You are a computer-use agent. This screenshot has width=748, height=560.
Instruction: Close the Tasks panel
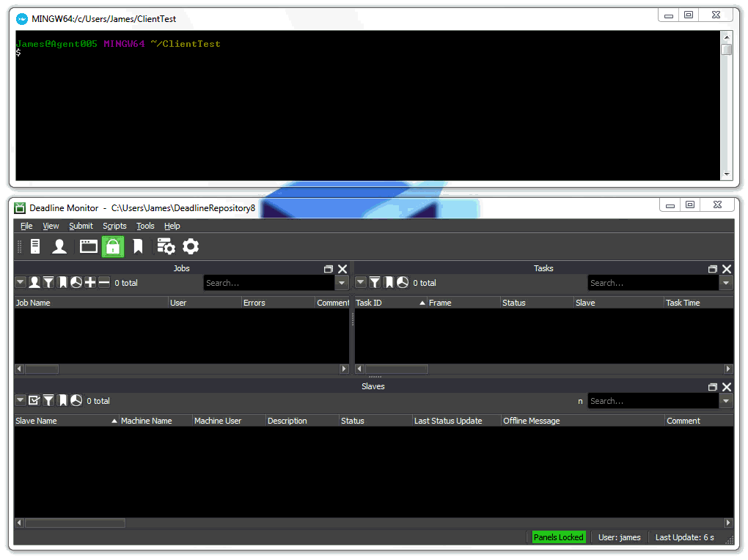pos(727,269)
